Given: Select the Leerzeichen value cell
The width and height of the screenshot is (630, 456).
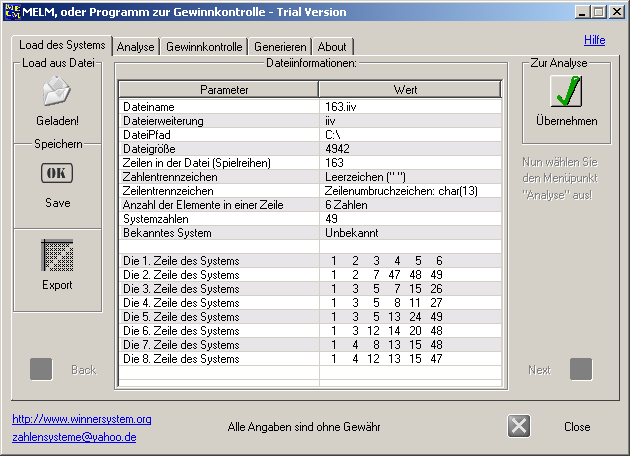Looking at the screenshot, I should 411,177.
